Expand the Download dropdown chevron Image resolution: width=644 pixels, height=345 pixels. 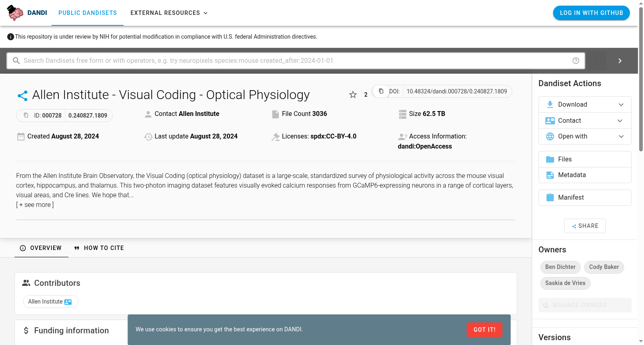click(x=621, y=105)
